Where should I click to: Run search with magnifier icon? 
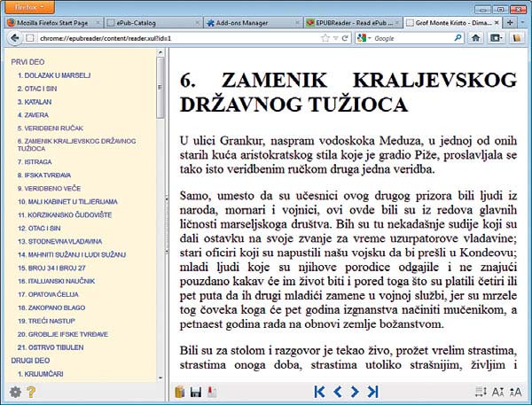point(458,38)
